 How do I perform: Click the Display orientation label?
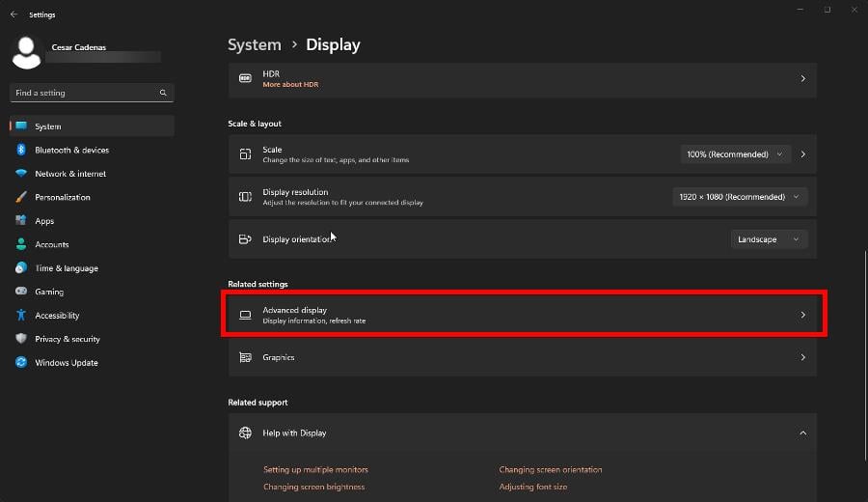[297, 239]
